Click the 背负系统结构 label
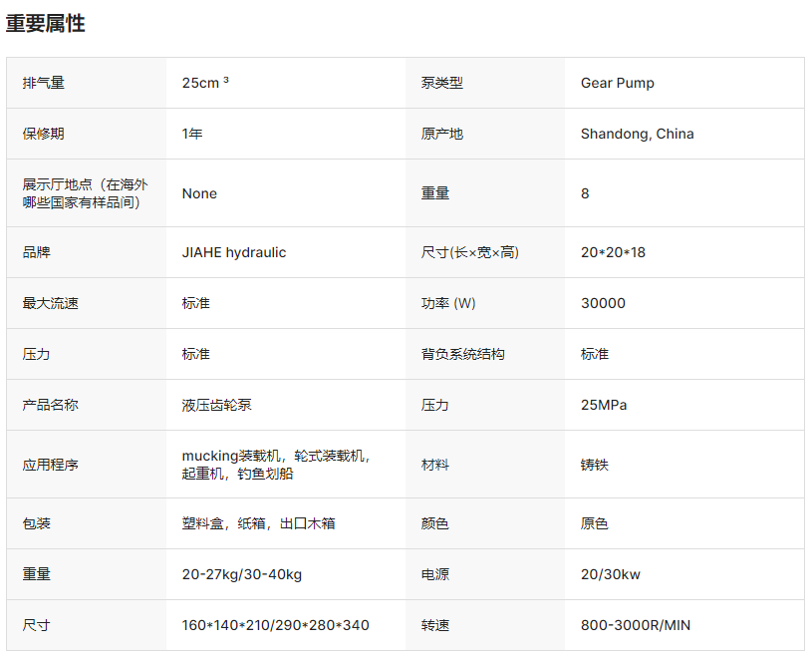 click(463, 354)
